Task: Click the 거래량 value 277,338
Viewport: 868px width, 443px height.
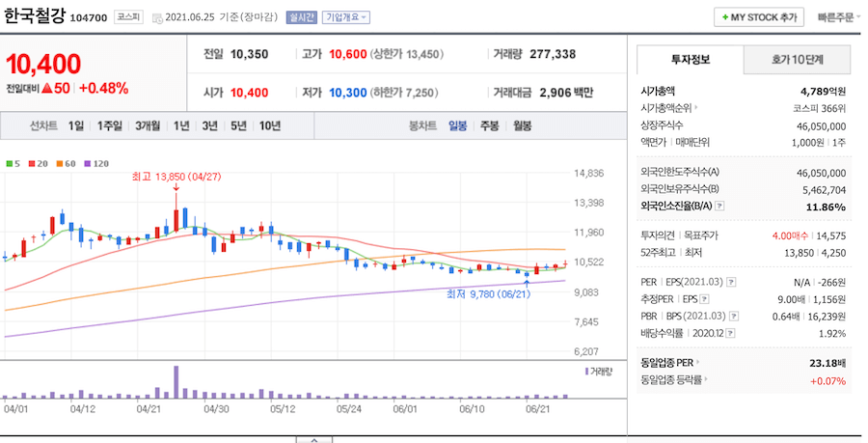Action: (x=553, y=54)
